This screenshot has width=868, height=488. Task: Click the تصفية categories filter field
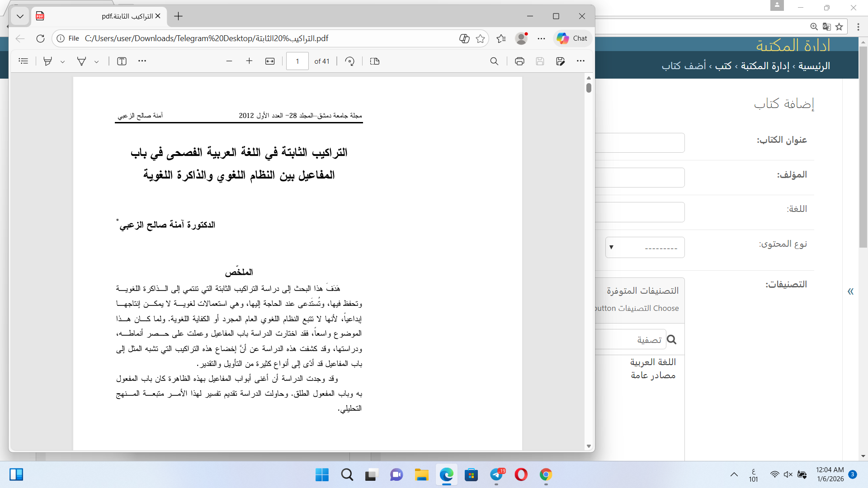(631, 339)
